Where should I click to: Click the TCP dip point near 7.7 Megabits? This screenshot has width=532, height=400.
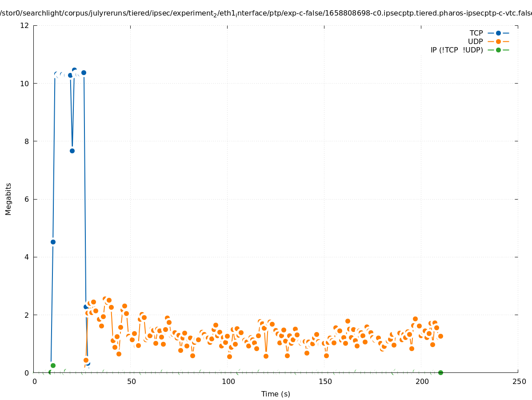pos(72,151)
